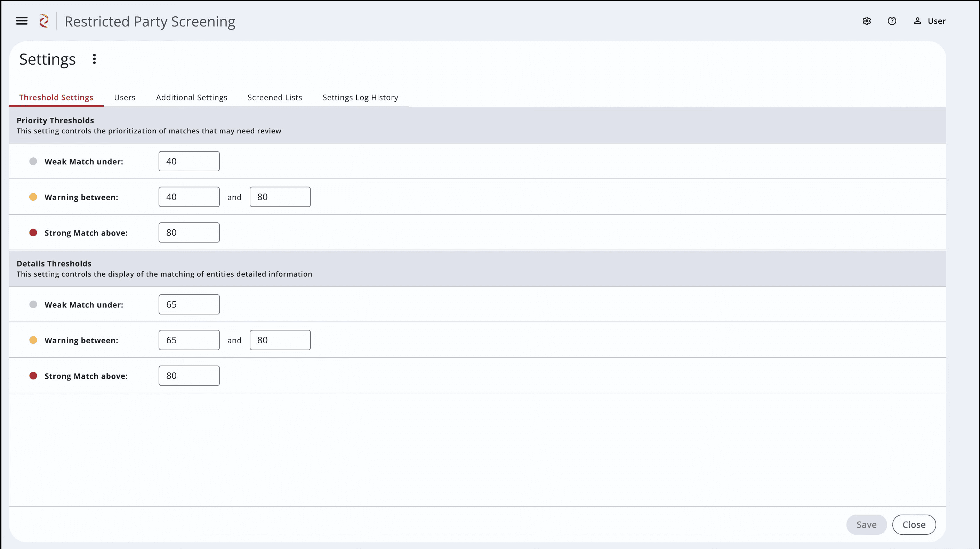The image size is (980, 549).
Task: Open the Additional Settings tab
Action: click(x=191, y=97)
